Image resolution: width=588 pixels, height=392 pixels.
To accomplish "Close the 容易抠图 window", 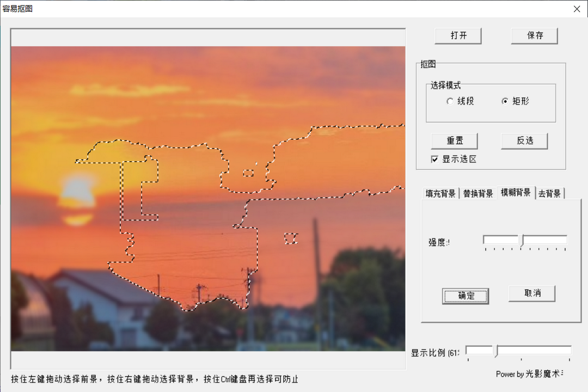I will (577, 9).
